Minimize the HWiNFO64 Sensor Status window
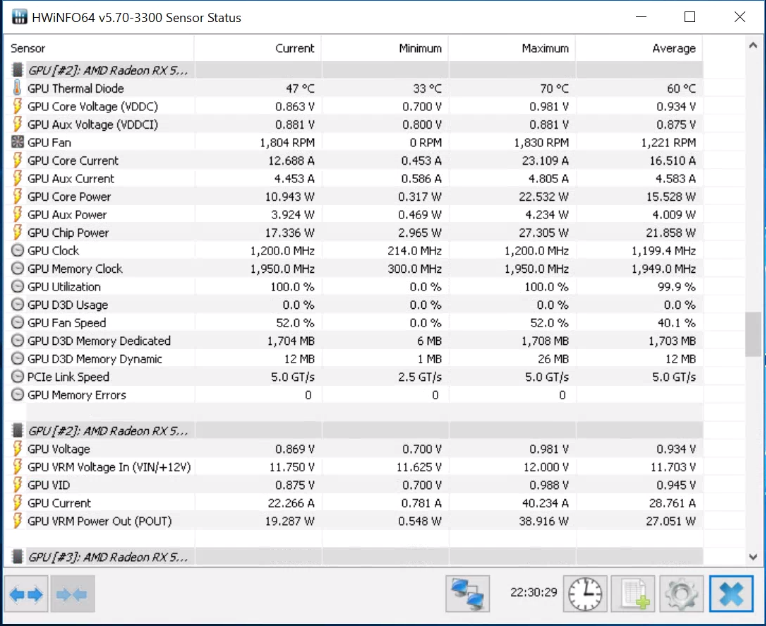Viewport: 766px width, 626px height. click(641, 17)
